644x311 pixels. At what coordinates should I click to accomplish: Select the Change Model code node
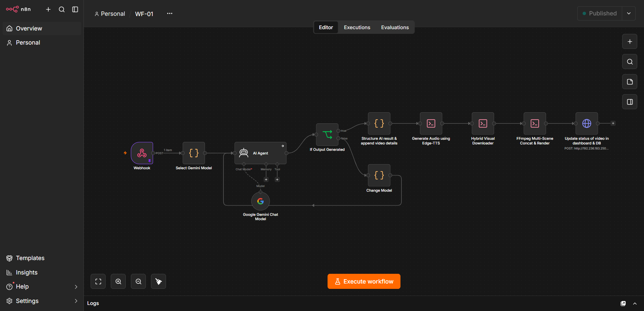(x=379, y=175)
